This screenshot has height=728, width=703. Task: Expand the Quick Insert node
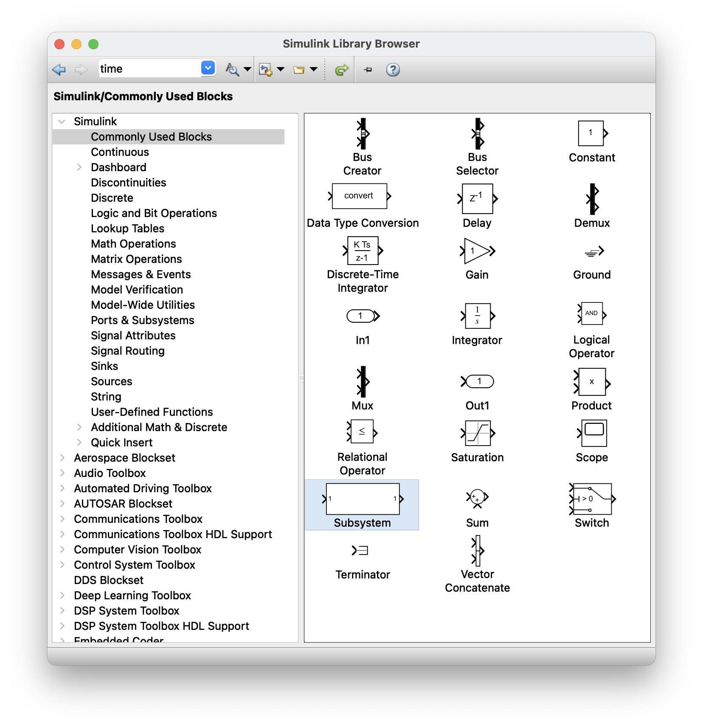tap(79, 442)
